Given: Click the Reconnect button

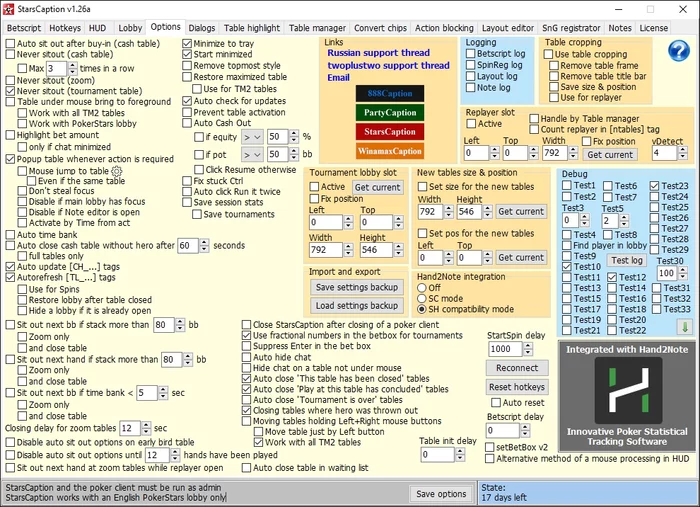Looking at the screenshot, I should point(517,368).
